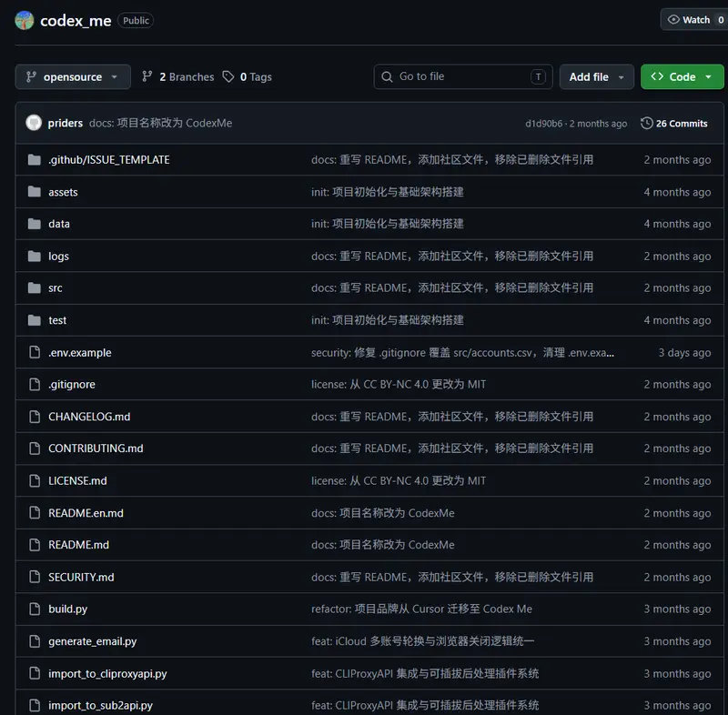The width and height of the screenshot is (728, 715).
Task: Click the folder icon beside data
Action: (x=35, y=224)
